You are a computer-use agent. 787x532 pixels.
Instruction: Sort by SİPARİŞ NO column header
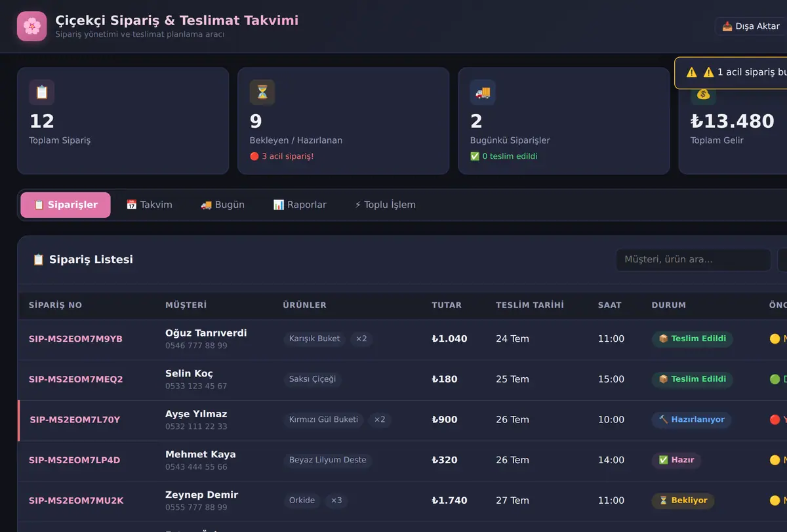click(x=56, y=305)
